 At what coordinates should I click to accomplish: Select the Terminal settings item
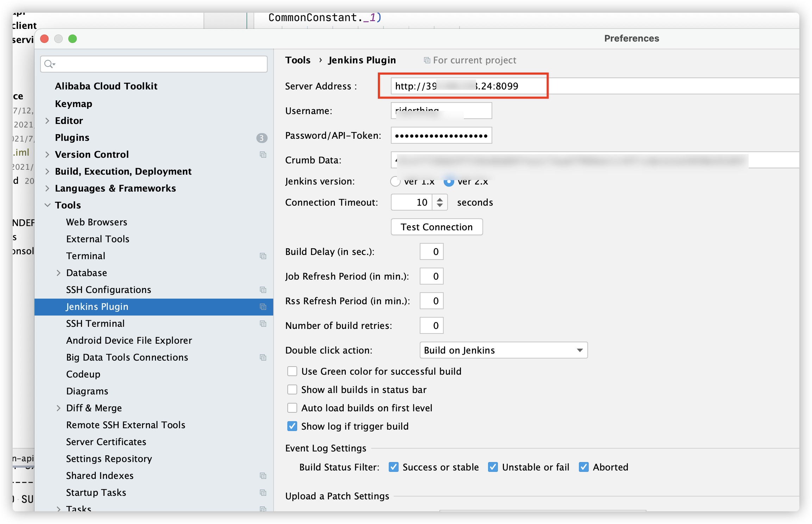tap(86, 256)
